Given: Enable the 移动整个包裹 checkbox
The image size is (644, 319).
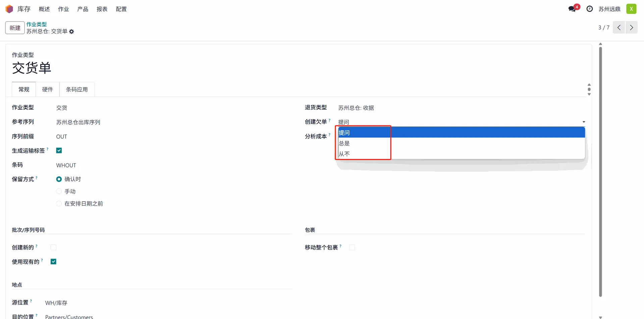Looking at the screenshot, I should (352, 248).
